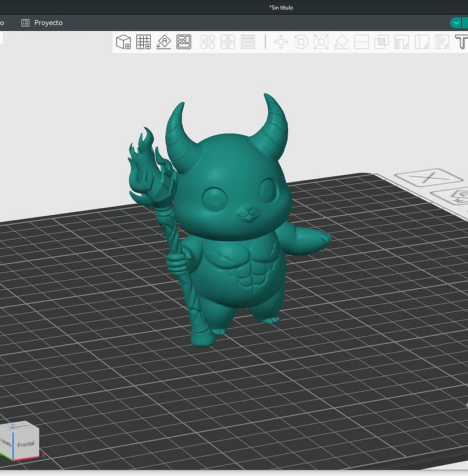
Task: Select the Rotate tool
Action: (301, 42)
